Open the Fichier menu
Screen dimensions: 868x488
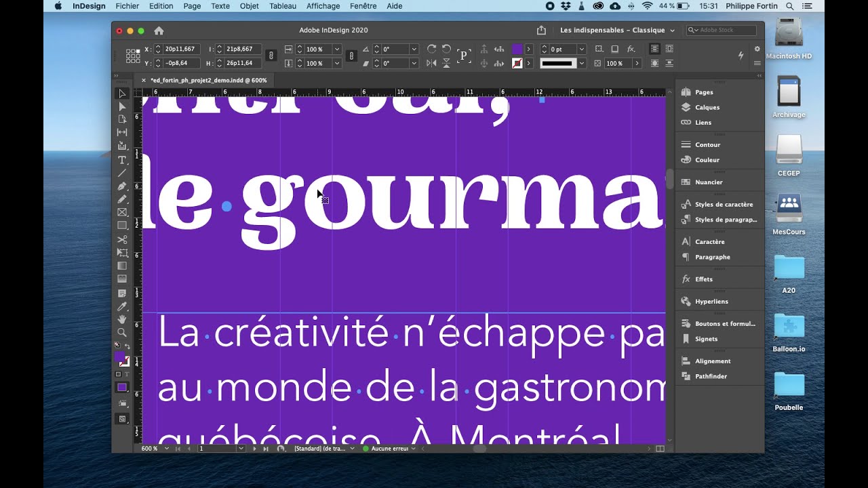[x=127, y=6]
